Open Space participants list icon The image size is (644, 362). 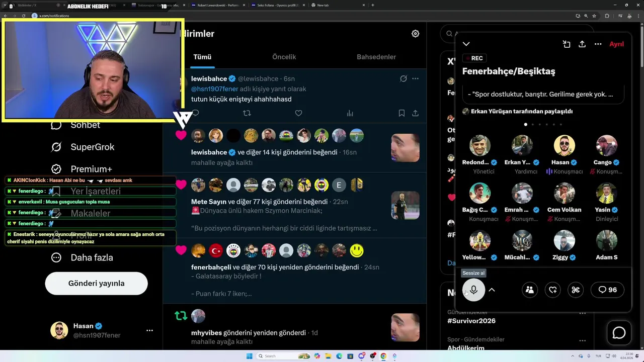pos(530,290)
